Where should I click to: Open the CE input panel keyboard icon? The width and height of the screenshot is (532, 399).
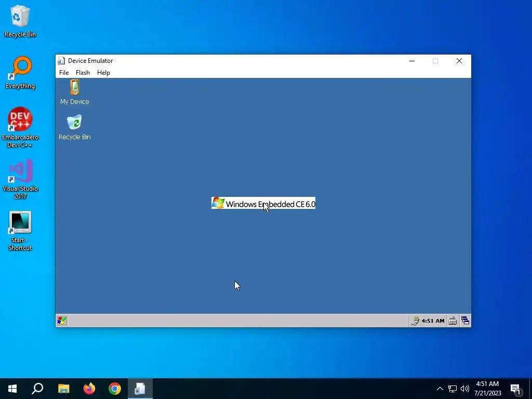pos(453,321)
